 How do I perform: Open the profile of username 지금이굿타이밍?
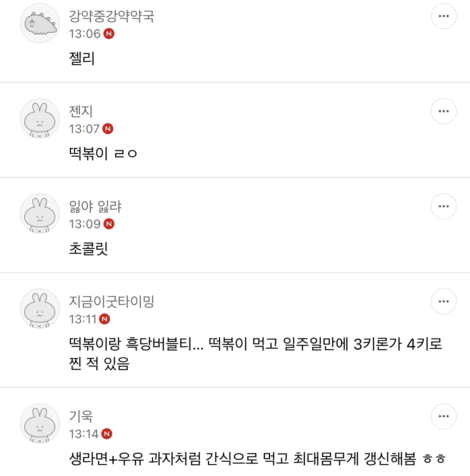coord(112,301)
